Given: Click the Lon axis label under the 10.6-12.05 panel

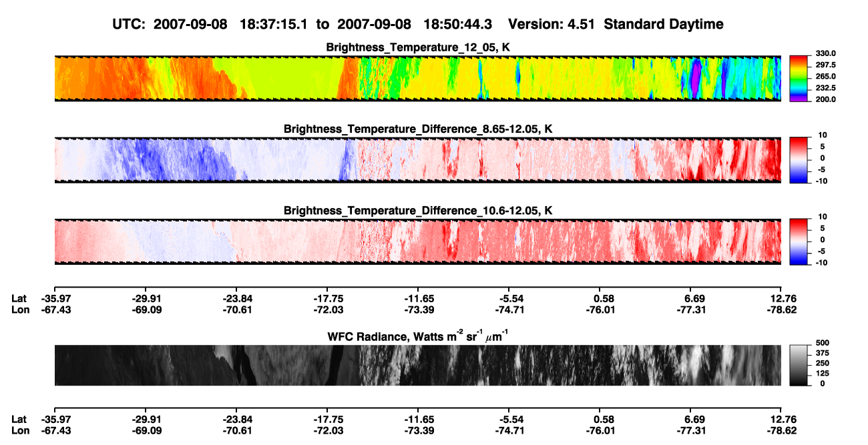Looking at the screenshot, I should pyautogui.click(x=20, y=310).
